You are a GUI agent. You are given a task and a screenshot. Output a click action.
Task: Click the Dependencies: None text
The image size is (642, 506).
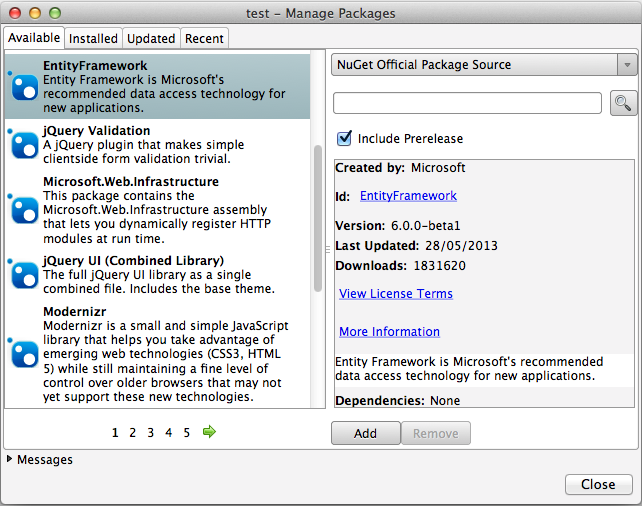pyautogui.click(x=398, y=400)
